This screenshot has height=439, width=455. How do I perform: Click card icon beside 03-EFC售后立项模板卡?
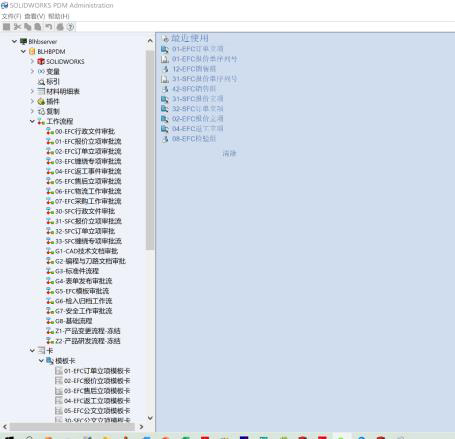[59, 391]
